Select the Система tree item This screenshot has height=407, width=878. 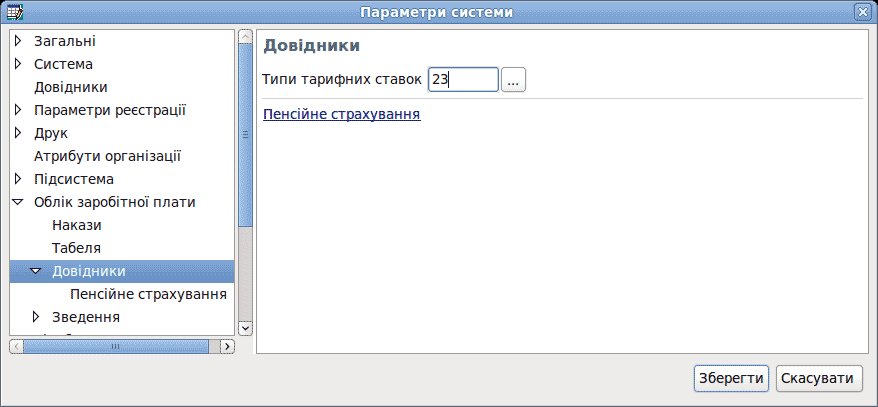[x=63, y=64]
